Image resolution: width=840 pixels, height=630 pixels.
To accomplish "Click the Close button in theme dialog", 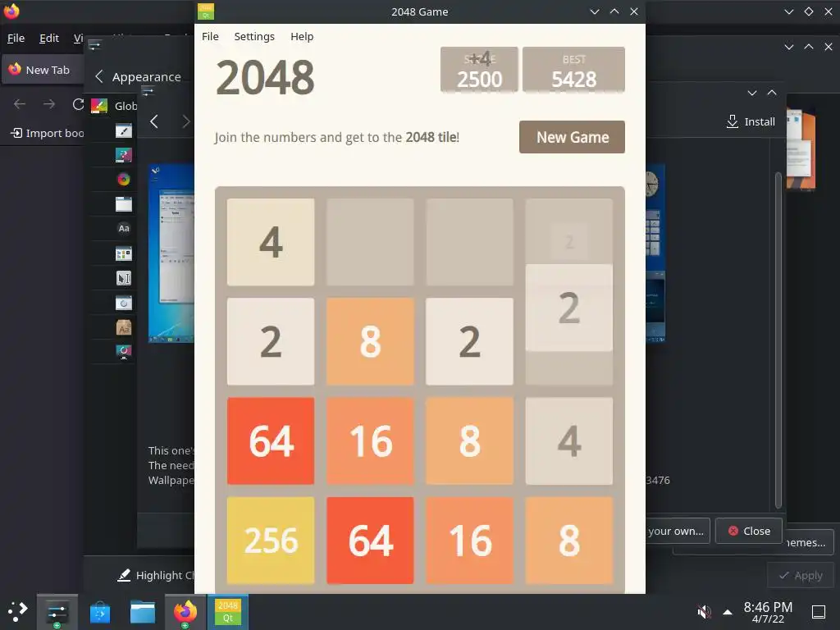I will (x=749, y=531).
